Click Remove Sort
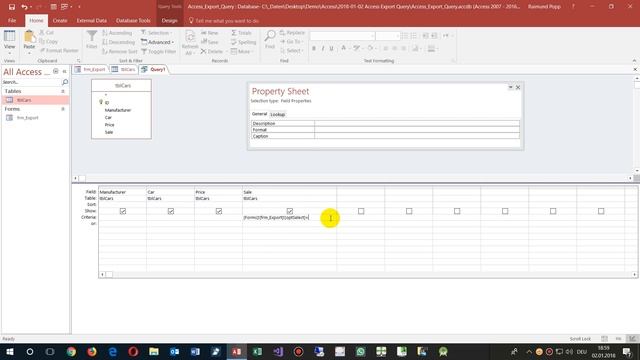The width and height of the screenshot is (640, 360). tap(120, 51)
